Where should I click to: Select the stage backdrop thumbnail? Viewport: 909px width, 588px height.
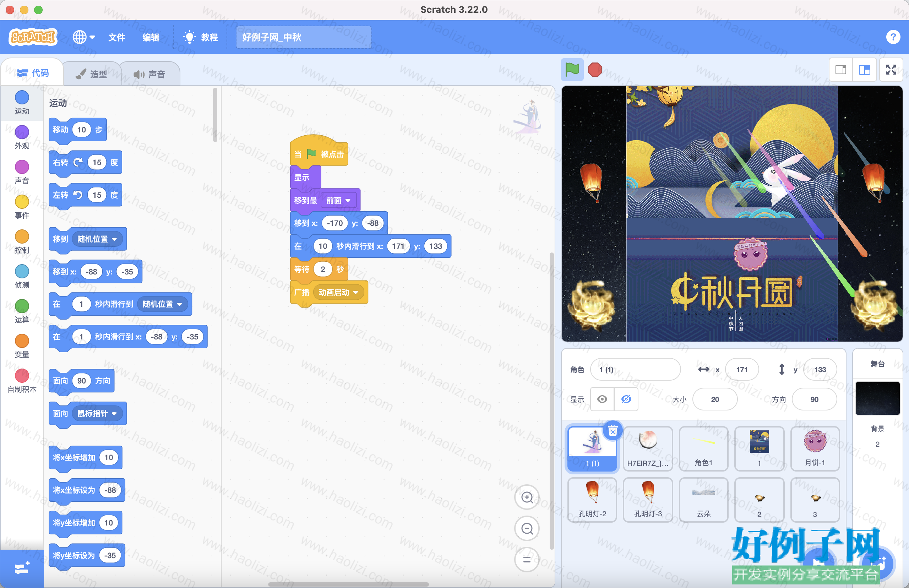877,398
